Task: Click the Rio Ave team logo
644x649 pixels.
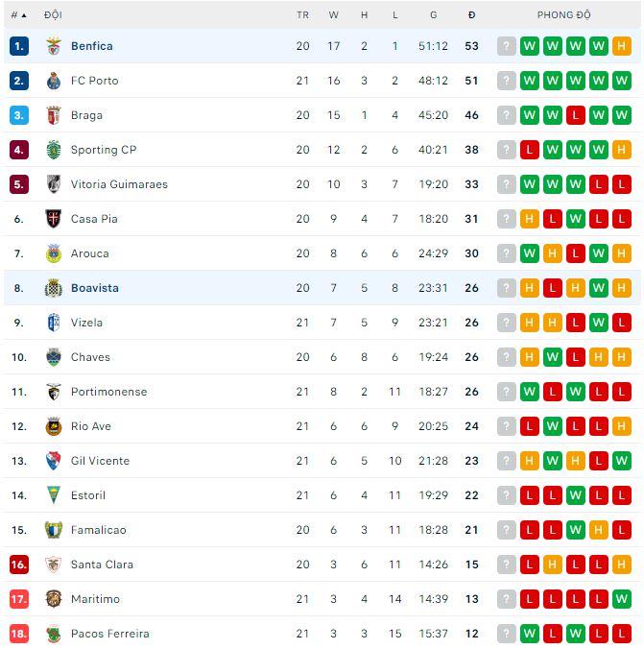Action: [54, 426]
